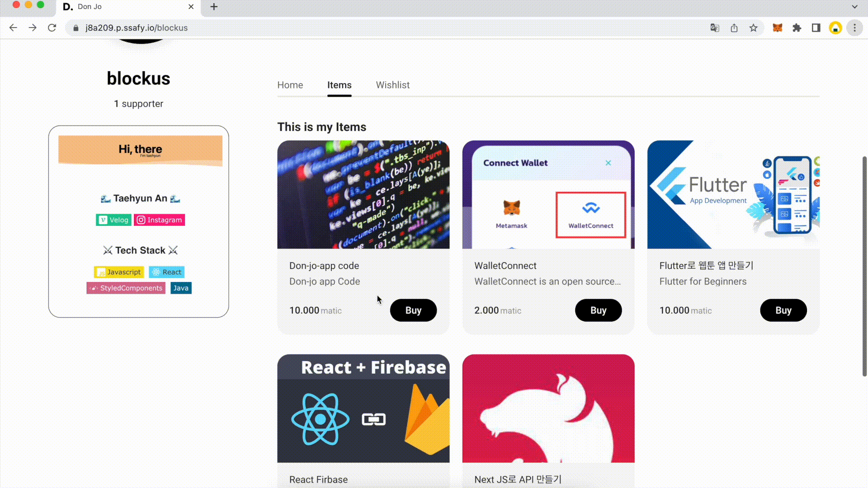Screen dimensions: 868x488
Task: Click the Chrome profile avatar icon
Action: click(835, 28)
